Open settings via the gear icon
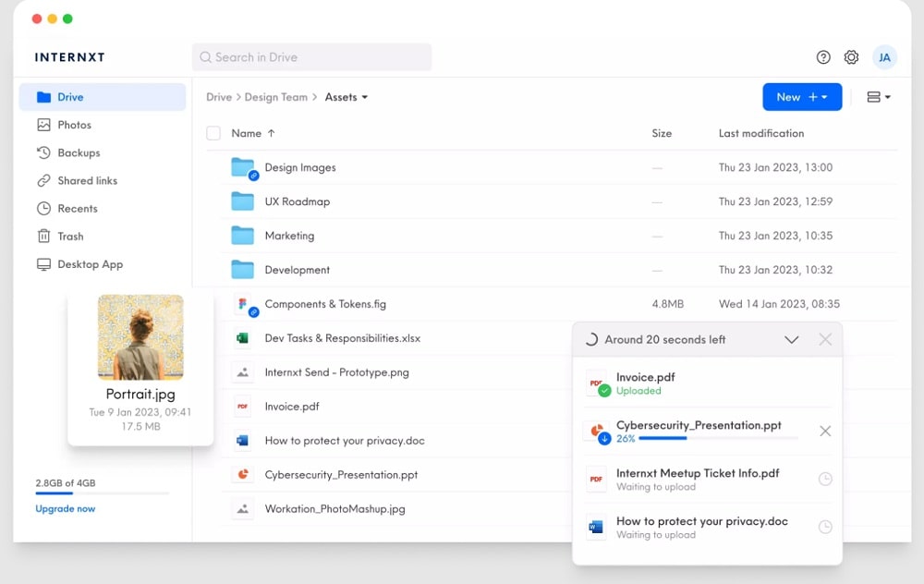Viewport: 924px width, 584px height. pyautogui.click(x=851, y=57)
